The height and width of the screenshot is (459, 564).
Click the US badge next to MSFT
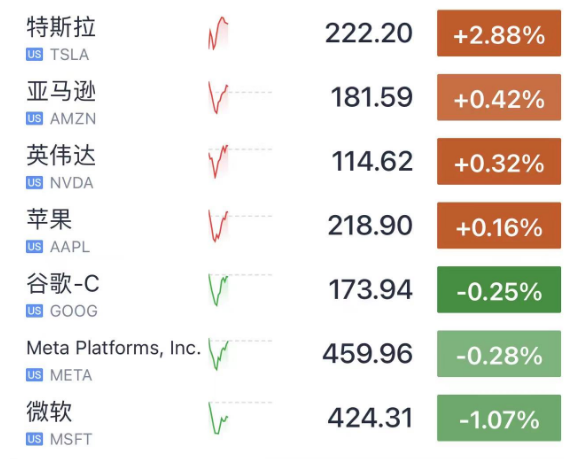pos(35,439)
